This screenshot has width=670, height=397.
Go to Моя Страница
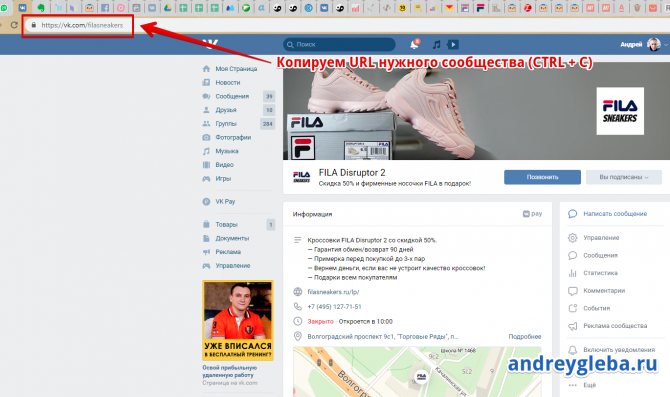(x=236, y=69)
